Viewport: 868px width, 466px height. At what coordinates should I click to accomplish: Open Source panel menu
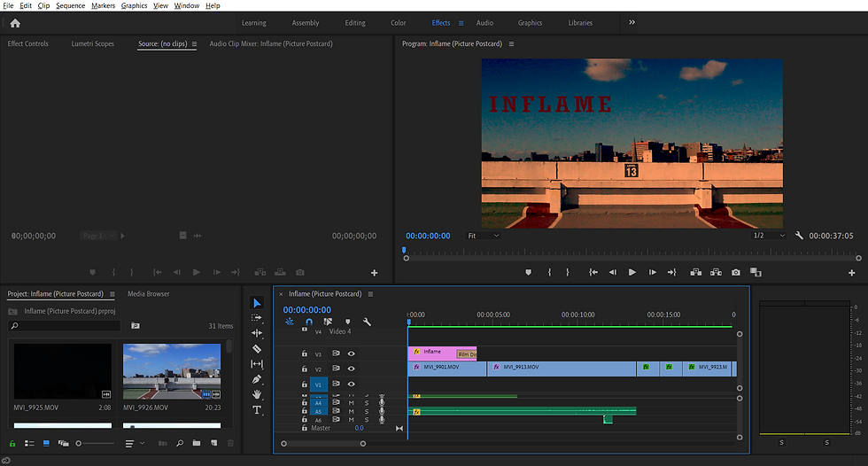click(194, 43)
